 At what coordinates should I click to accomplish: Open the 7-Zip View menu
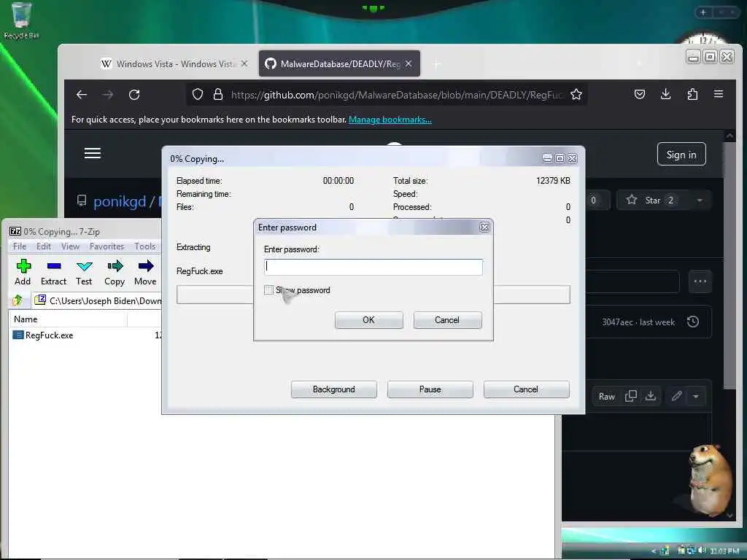tap(70, 246)
